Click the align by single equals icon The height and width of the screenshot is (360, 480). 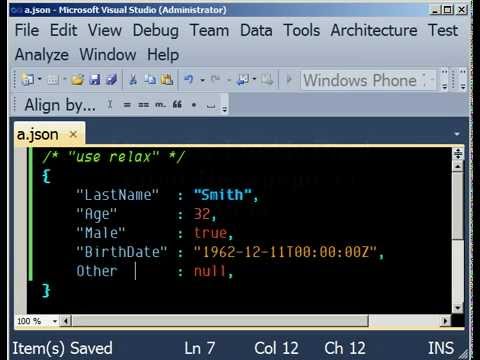(x=127, y=105)
